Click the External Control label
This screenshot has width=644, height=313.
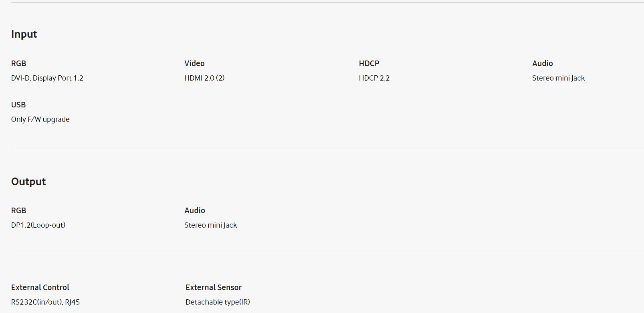point(40,287)
